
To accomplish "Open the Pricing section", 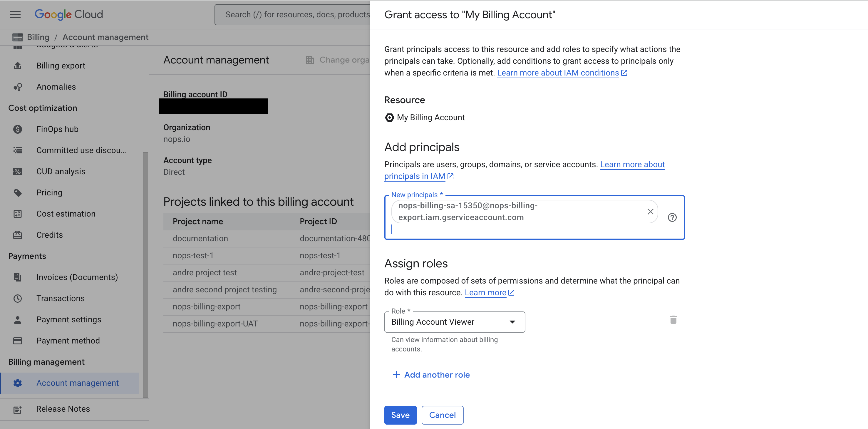I will pos(49,192).
